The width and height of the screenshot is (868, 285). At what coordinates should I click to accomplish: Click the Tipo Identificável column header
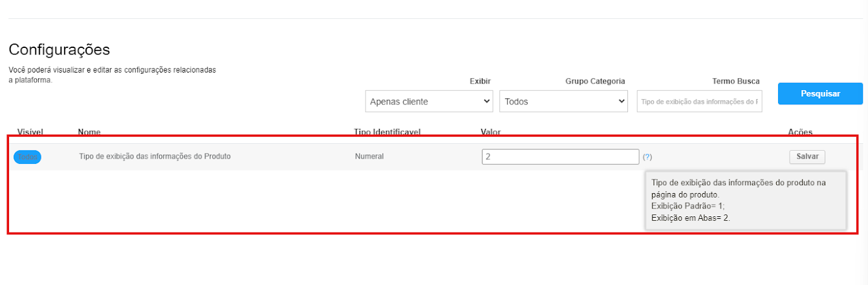tap(387, 132)
